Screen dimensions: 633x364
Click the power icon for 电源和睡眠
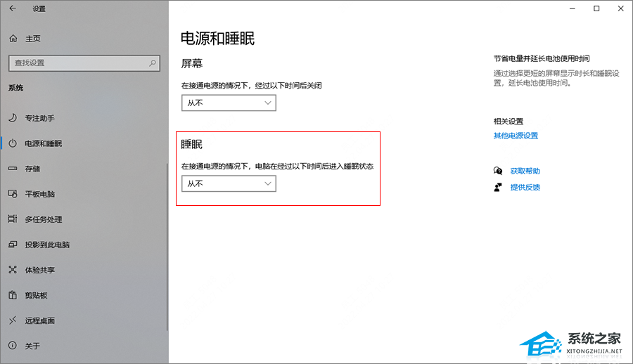(x=13, y=143)
